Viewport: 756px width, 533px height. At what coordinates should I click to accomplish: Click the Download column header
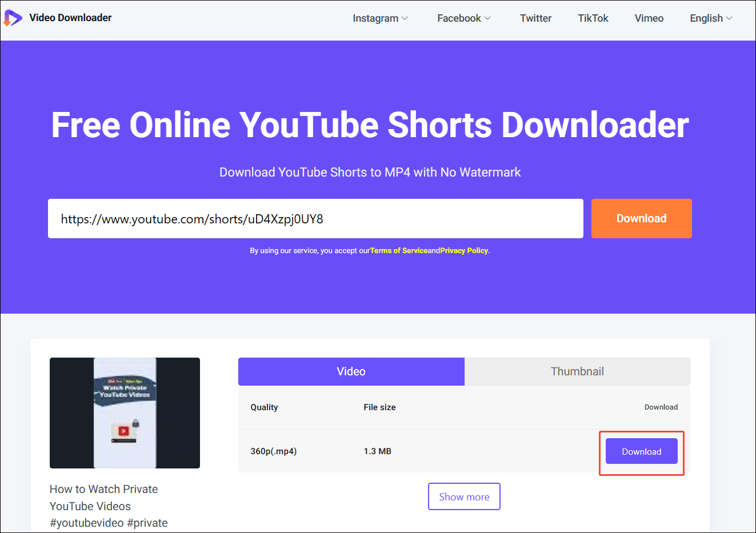[x=661, y=407]
